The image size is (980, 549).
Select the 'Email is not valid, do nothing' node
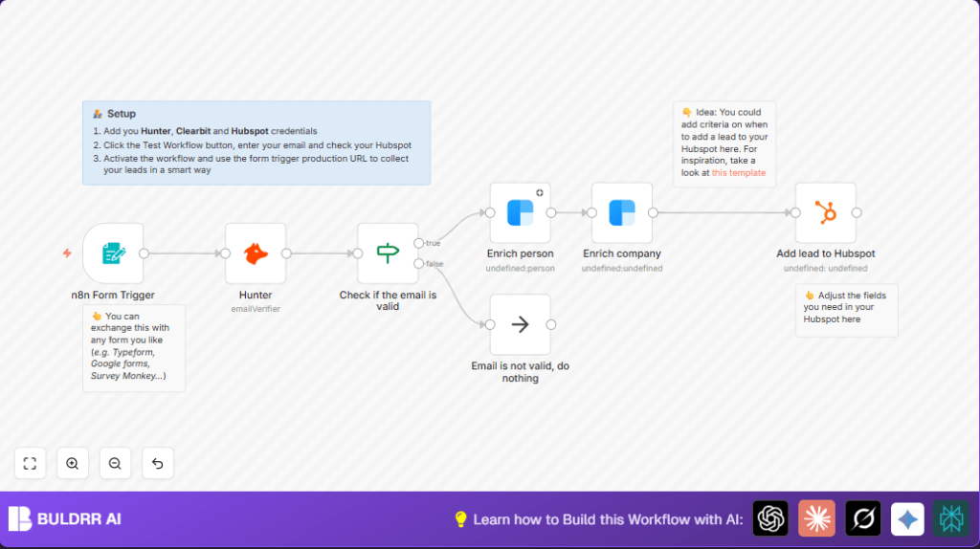coord(520,324)
